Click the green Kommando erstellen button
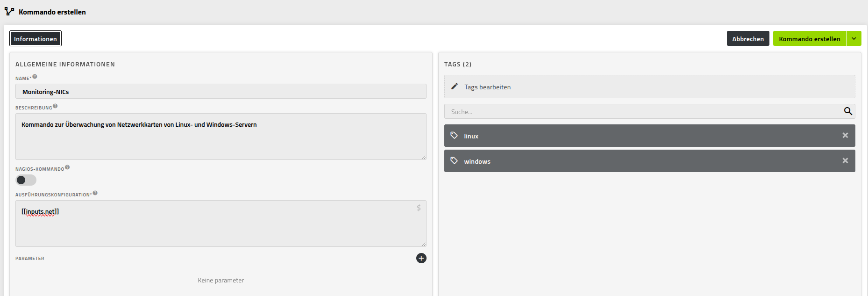Viewport: 868px width, 296px height. (x=809, y=39)
